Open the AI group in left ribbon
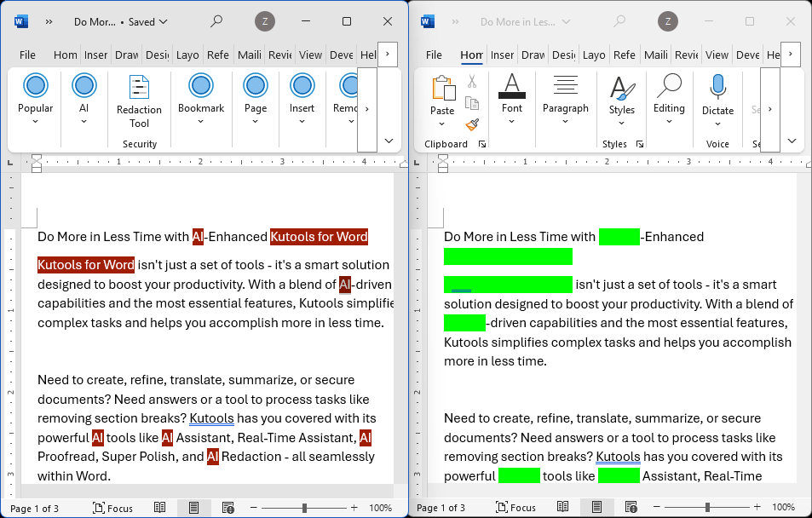Viewport: 812px width, 518px height. pos(84,100)
